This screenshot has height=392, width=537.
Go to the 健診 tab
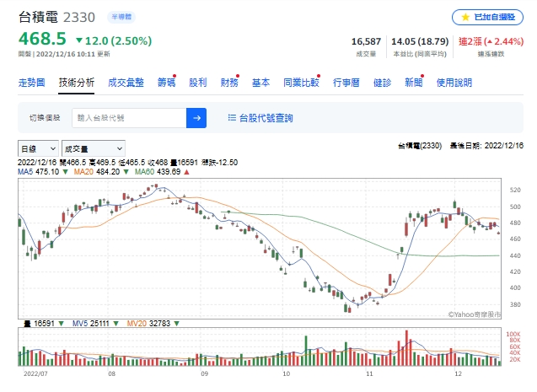click(x=382, y=83)
